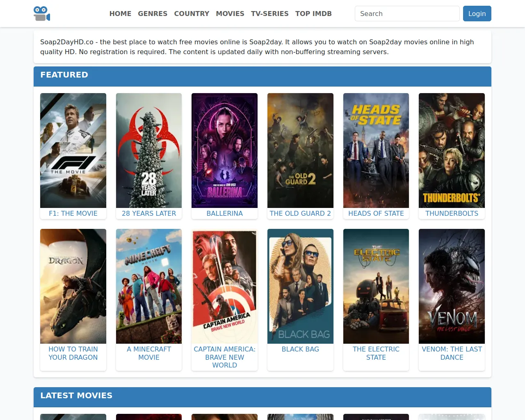Open the Thunderbolts poster

click(452, 151)
